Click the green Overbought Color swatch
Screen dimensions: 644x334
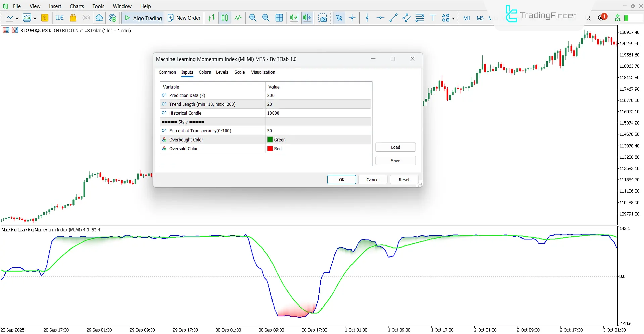[x=270, y=140]
